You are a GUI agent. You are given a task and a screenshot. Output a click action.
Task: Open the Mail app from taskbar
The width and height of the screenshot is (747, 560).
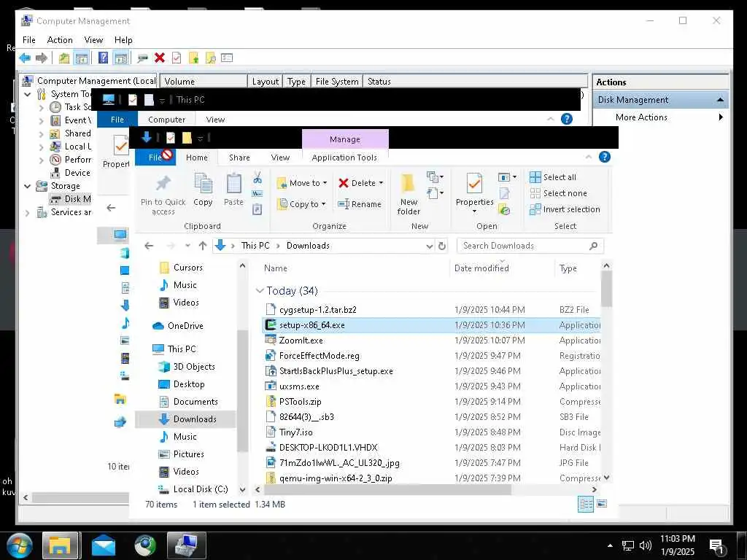pyautogui.click(x=103, y=545)
